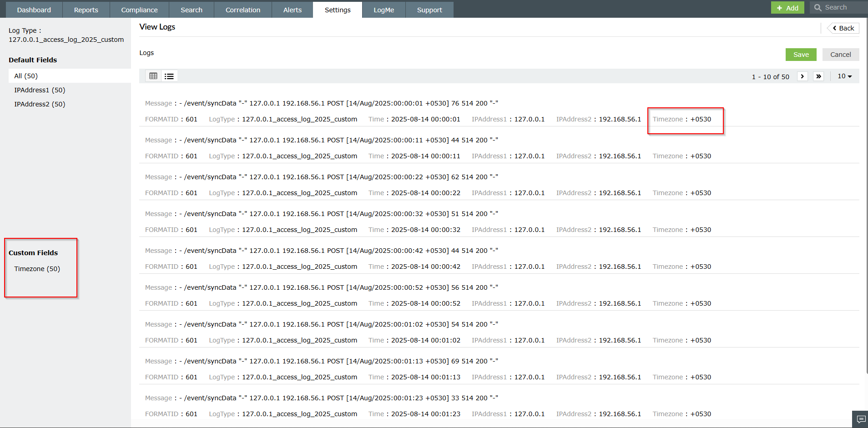Click Timezone +0530 value in first log
Screen dimensions: 868x428
pos(701,119)
